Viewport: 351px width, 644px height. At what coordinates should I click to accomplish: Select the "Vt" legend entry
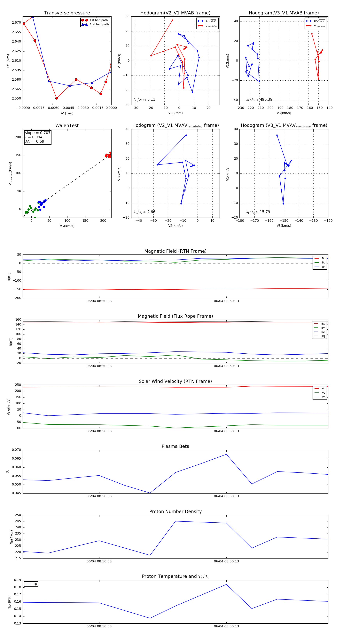[320, 393]
